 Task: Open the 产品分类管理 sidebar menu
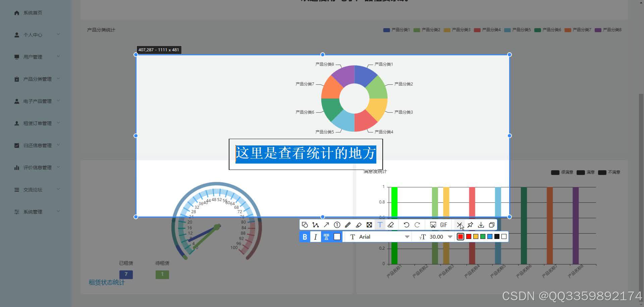[38, 79]
